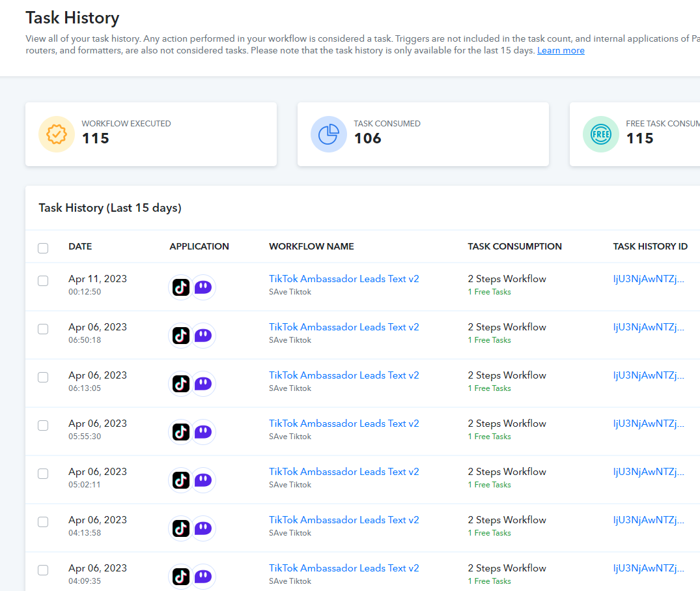
Task: Open the Learn more link
Action: click(561, 50)
